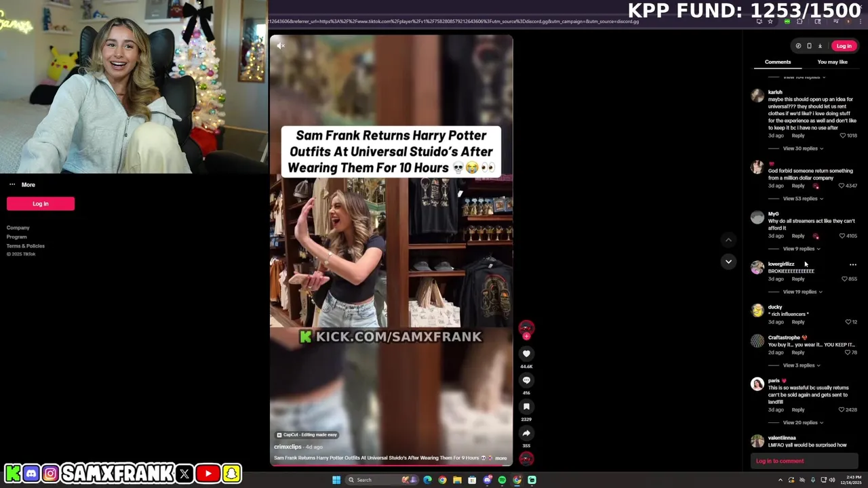Like MyG's comment heart 4105
This screenshot has width=868, height=488.
pyautogui.click(x=842, y=236)
